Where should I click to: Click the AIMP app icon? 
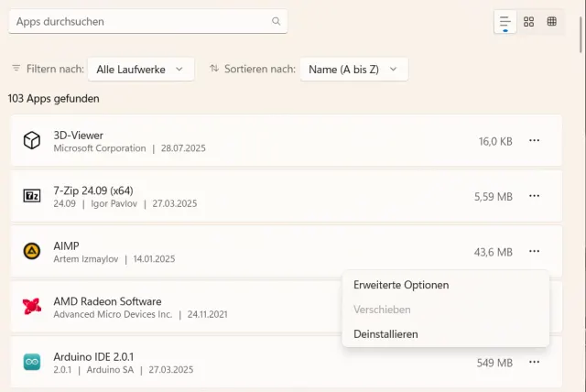pos(32,251)
